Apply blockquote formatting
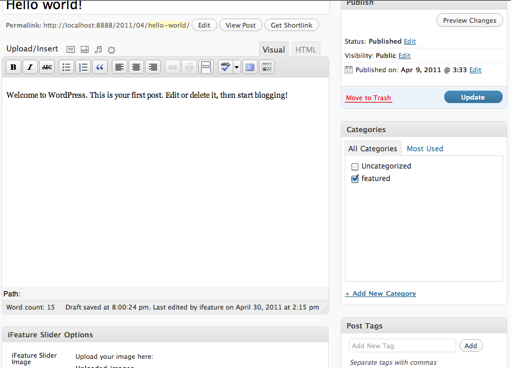 point(100,67)
